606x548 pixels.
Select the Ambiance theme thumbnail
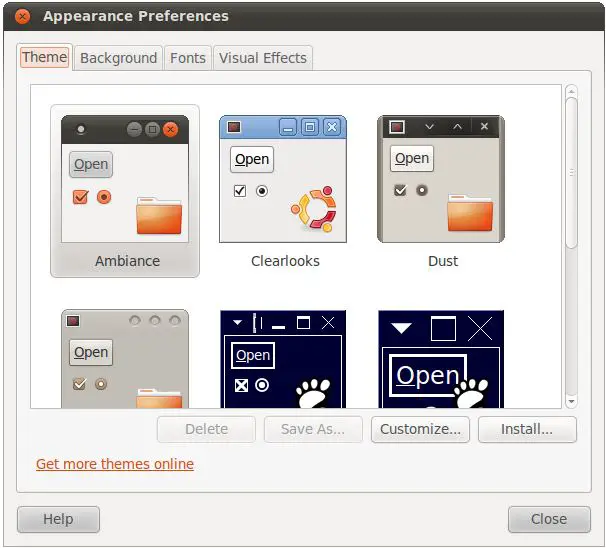pyautogui.click(x=125, y=190)
